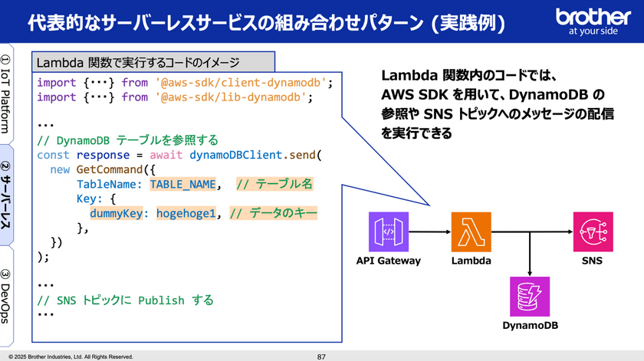
Task: Click the page number 87
Action: tap(322, 356)
